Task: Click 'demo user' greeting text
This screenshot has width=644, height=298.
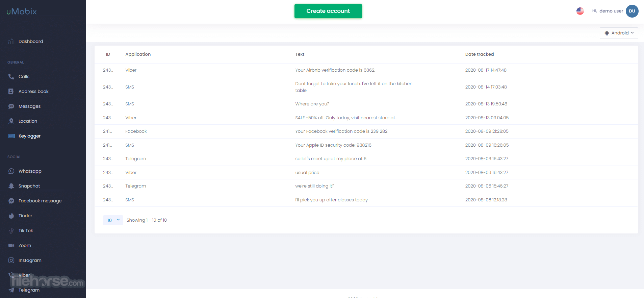Action: pyautogui.click(x=611, y=11)
